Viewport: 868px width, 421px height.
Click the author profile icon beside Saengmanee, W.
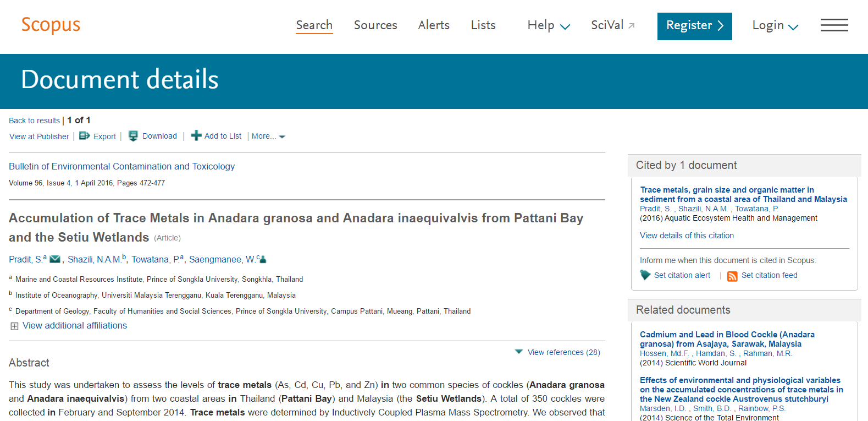[x=263, y=259]
